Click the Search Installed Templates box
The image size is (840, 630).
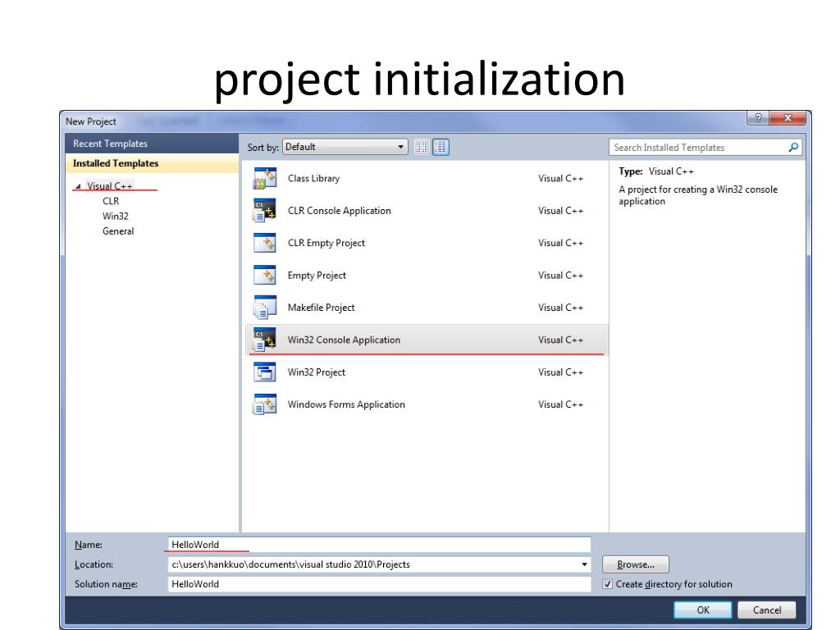tap(705, 148)
